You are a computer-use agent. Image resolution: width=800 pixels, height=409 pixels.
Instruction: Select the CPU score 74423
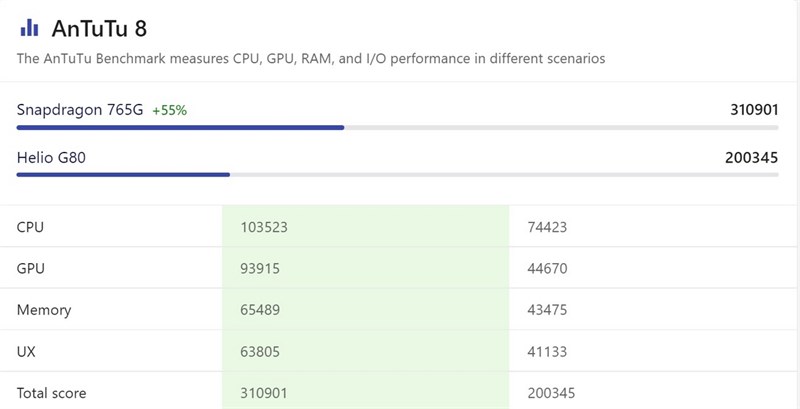[547, 227]
